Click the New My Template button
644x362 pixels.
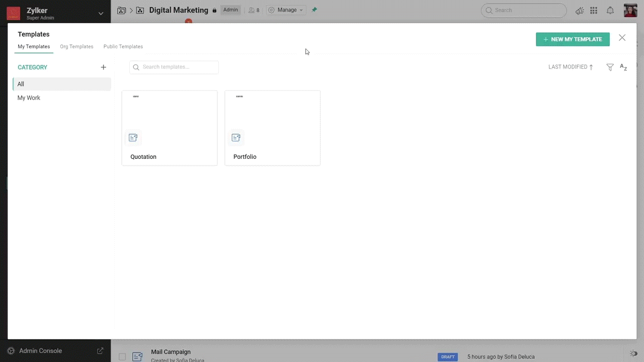(x=573, y=39)
